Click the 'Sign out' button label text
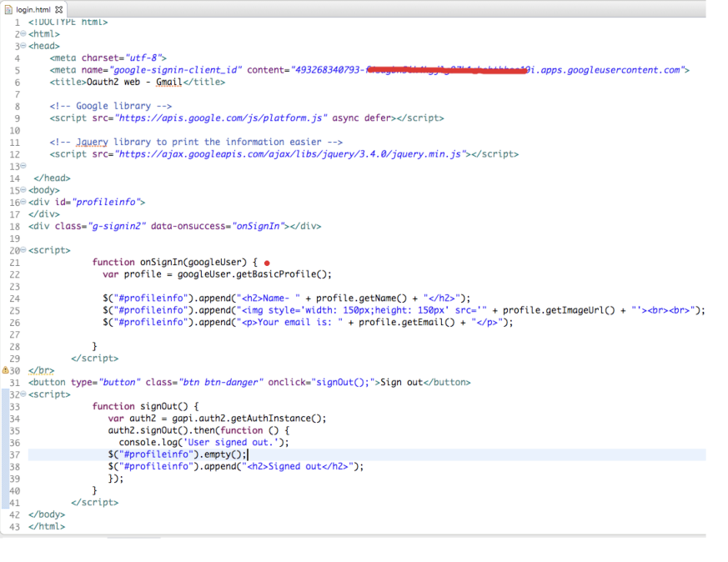Viewport: 728px width, 562px height. [401, 383]
